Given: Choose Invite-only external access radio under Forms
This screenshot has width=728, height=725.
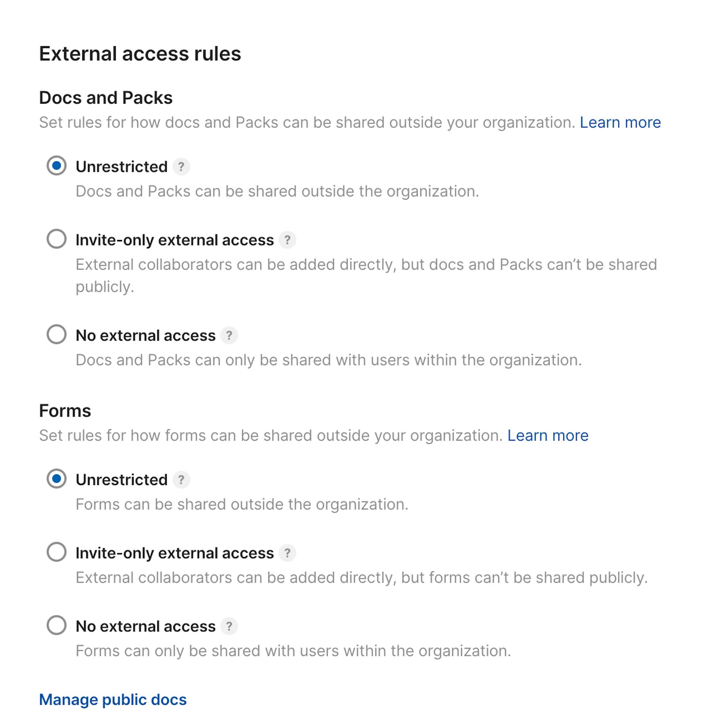Looking at the screenshot, I should pyautogui.click(x=56, y=552).
